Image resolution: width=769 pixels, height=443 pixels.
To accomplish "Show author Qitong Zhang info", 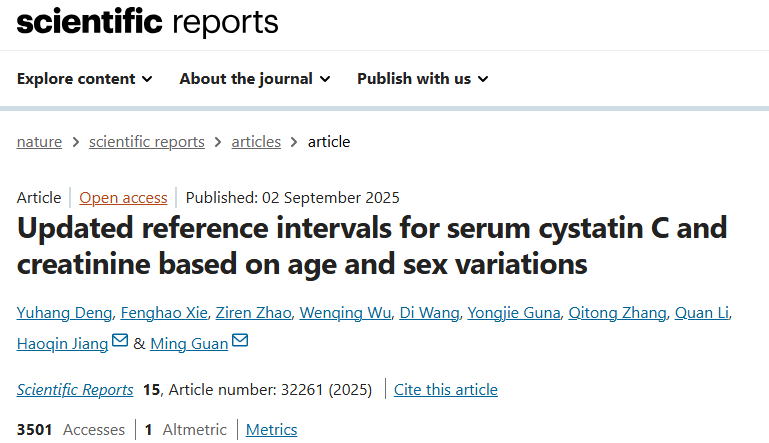I will click(x=616, y=314).
